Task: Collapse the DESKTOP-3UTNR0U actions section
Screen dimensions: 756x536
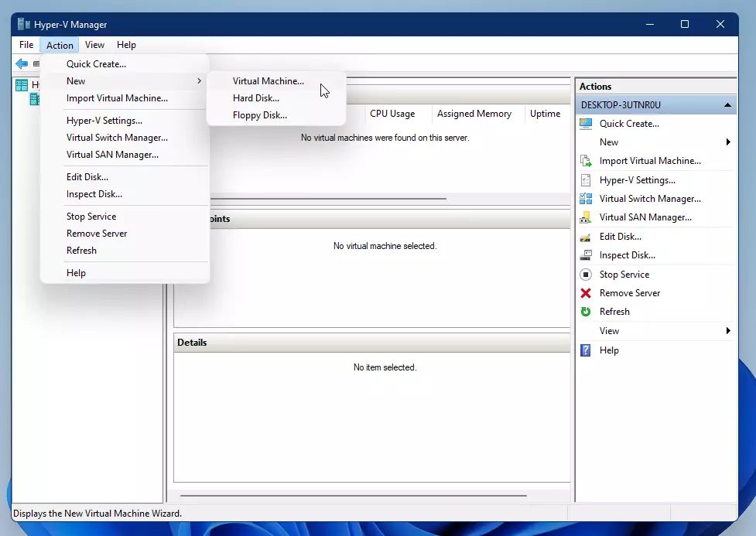Action: (727, 105)
